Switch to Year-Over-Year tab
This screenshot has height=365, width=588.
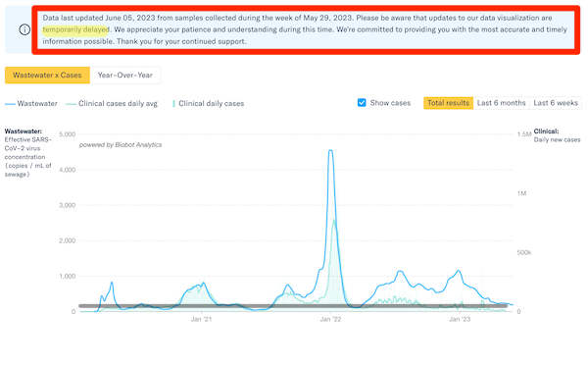pyautogui.click(x=125, y=76)
